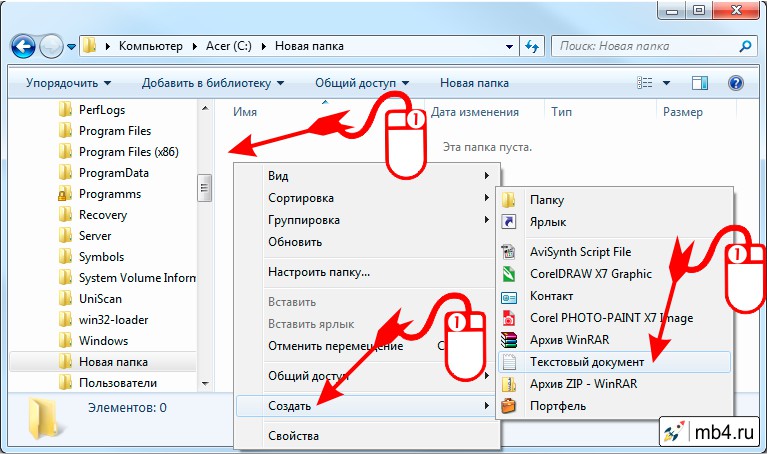767x454 pixels.
Task: Choose 'Создать' in context menu
Action: click(x=366, y=406)
